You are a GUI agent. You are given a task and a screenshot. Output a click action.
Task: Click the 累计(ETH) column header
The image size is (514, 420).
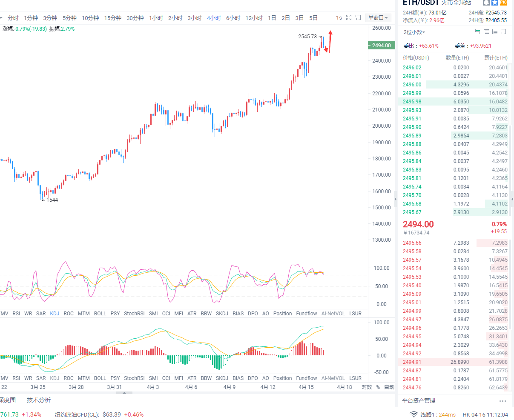click(x=496, y=58)
